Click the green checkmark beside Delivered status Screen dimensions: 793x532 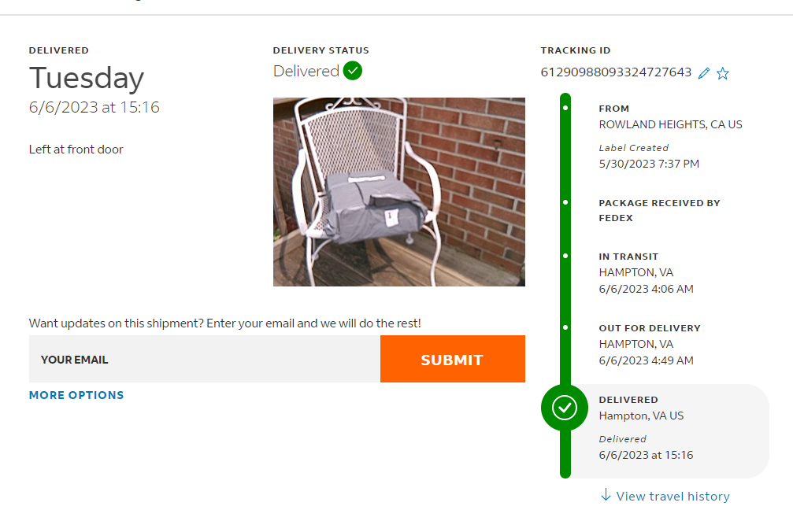pyautogui.click(x=353, y=71)
